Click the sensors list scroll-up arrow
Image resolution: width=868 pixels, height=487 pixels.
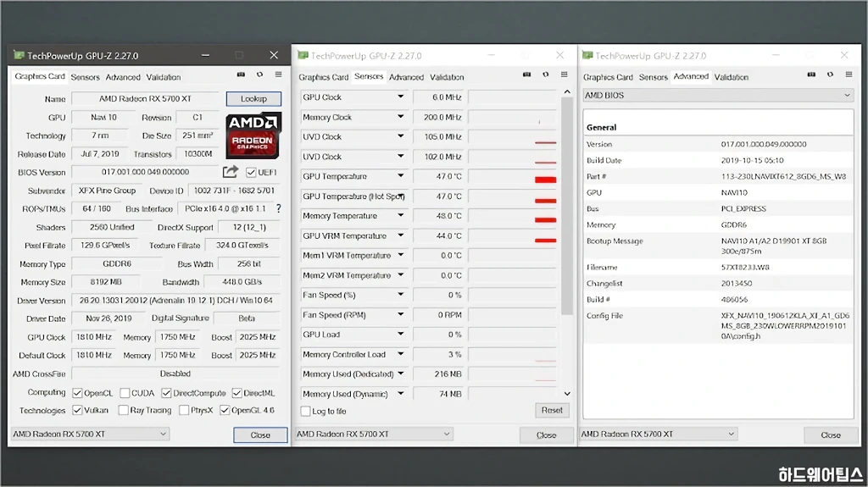click(x=567, y=91)
